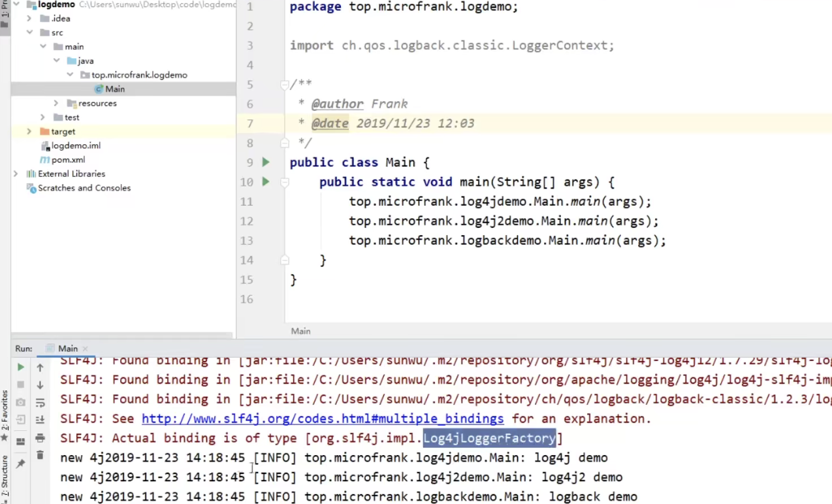
Task: Run main method from gutter arrow on line 10
Action: (266, 181)
